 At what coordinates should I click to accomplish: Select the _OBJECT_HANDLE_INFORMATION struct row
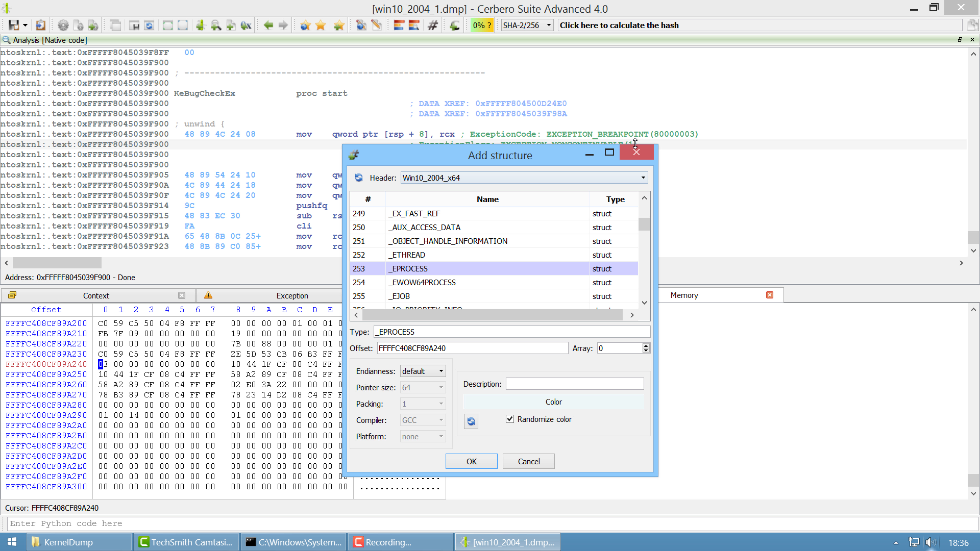tap(494, 241)
